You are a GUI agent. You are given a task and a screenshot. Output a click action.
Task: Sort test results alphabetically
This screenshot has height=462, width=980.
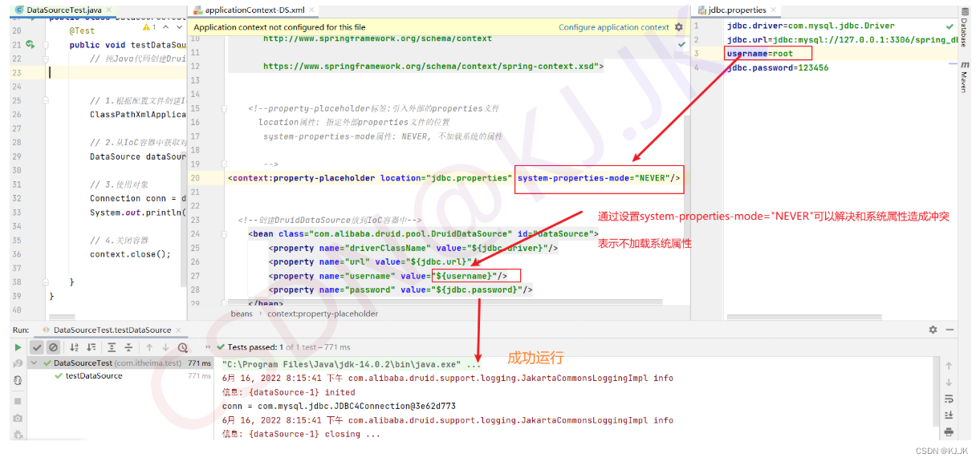pyautogui.click(x=75, y=347)
